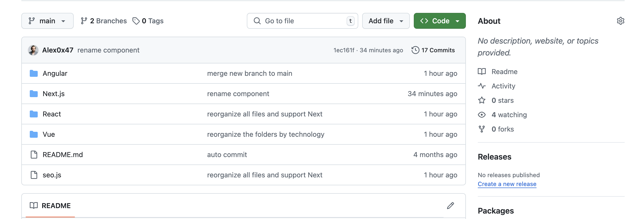Open the Releases heading link
The image size is (644, 219).
click(494, 157)
